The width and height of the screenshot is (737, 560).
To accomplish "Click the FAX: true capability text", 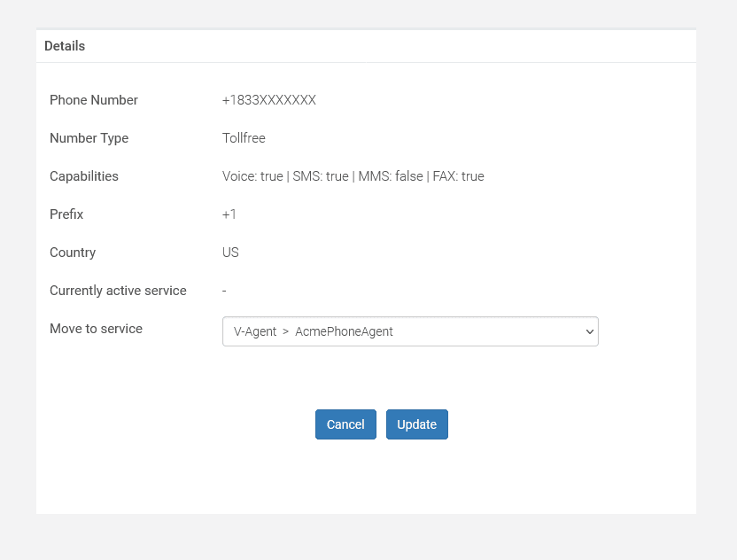I will 458,175.
